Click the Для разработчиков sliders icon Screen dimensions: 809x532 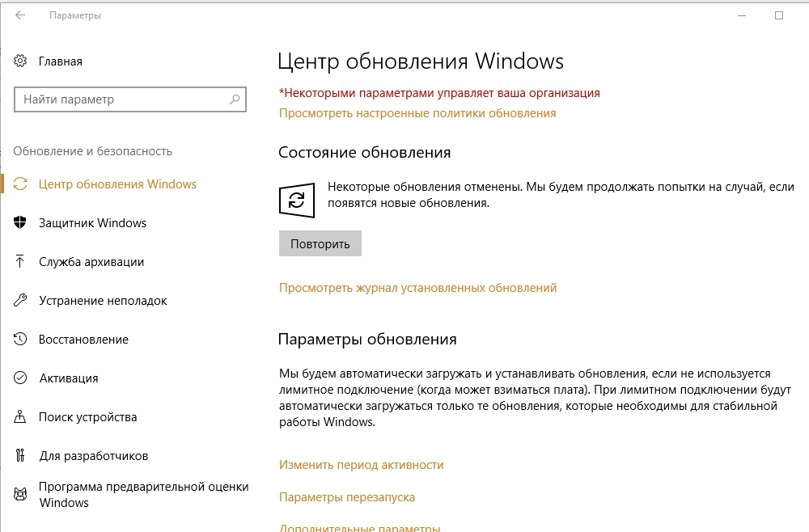(x=21, y=456)
